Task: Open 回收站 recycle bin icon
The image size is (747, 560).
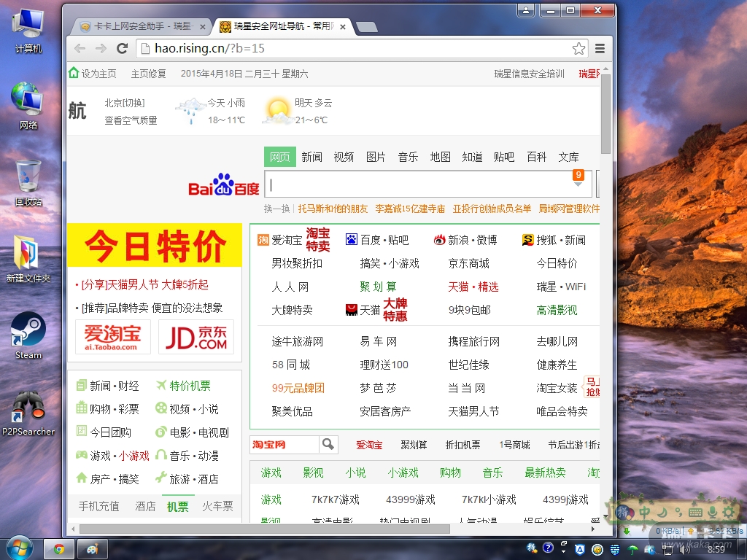Action: point(28,183)
